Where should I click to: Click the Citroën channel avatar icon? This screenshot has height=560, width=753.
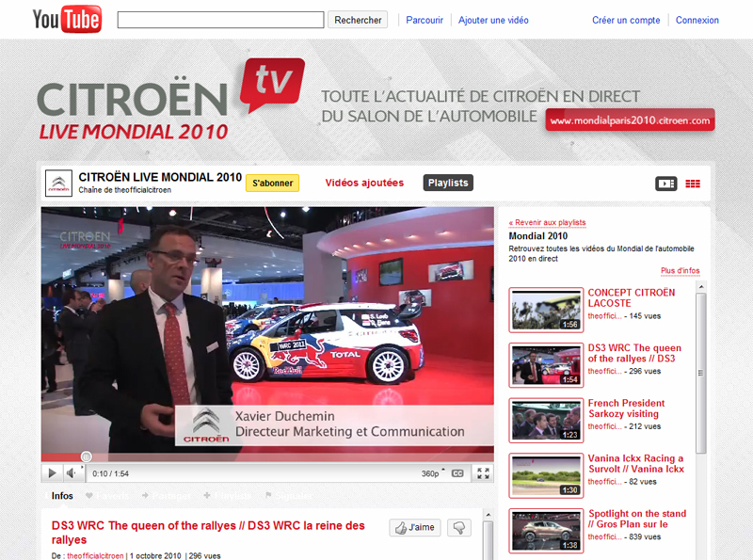click(x=58, y=183)
